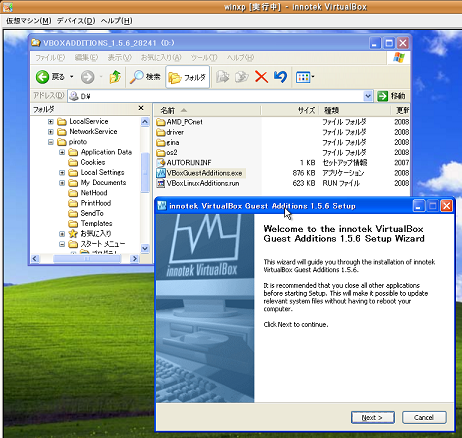Click the Copy To folder icon
Screen dimensions: 462x438
[x=242, y=77]
